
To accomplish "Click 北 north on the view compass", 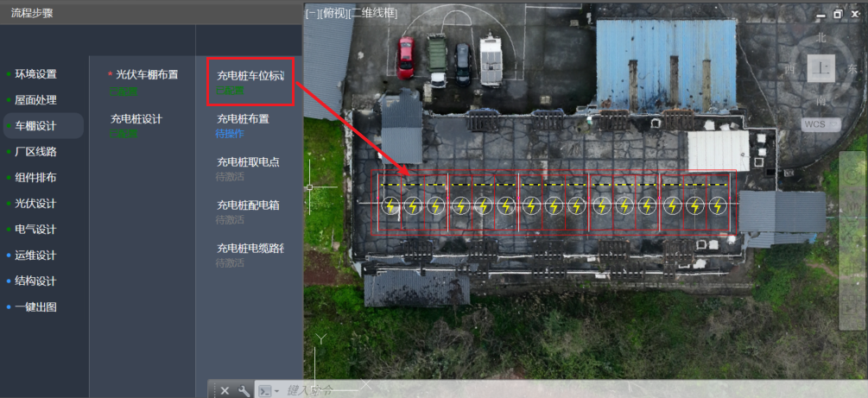I will click(x=821, y=38).
